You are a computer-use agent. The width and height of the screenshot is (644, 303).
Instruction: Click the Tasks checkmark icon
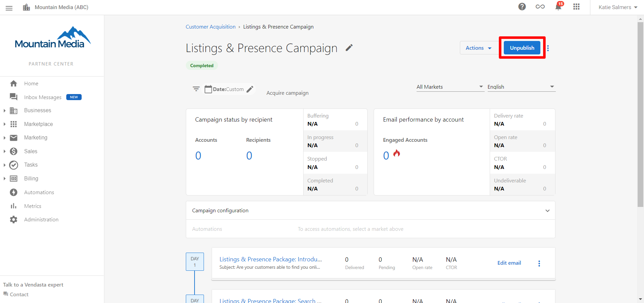tap(13, 165)
